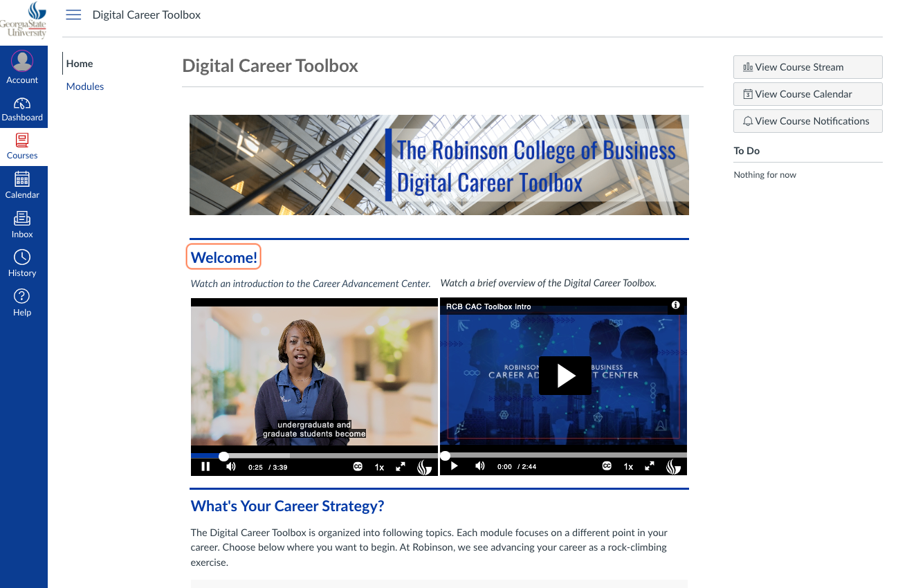Screen dimensions: 907x588
Task: Open the Account menu in global navigation
Action: tap(22, 68)
